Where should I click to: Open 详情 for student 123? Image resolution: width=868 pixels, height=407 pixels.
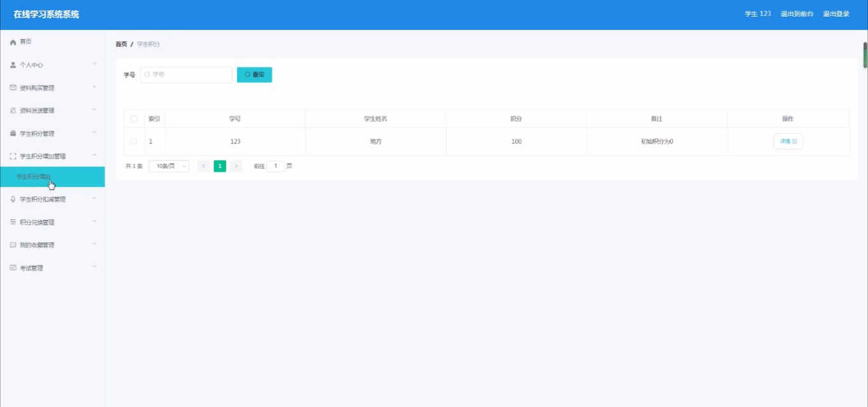tap(788, 142)
